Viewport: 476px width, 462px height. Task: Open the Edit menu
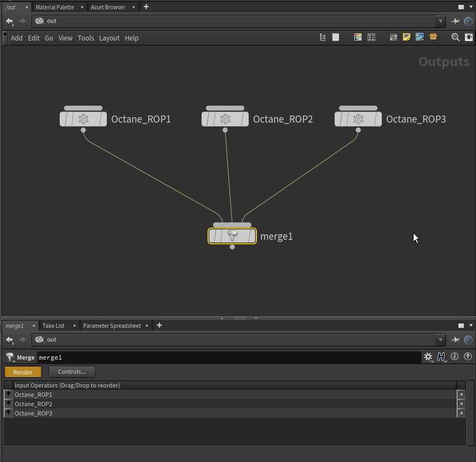tap(34, 38)
